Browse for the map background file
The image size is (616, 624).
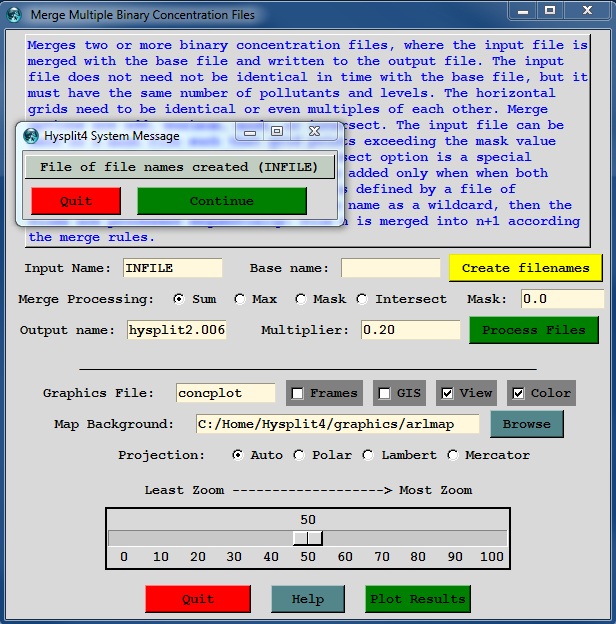526,424
